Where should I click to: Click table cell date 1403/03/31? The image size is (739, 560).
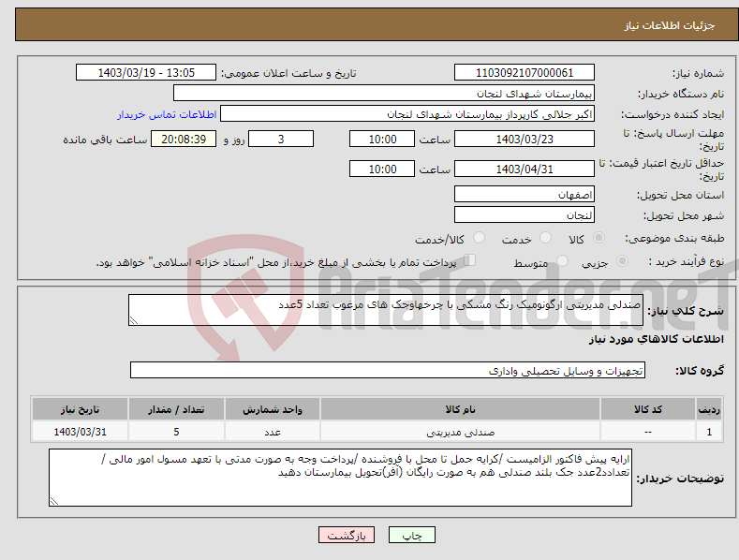[80, 432]
